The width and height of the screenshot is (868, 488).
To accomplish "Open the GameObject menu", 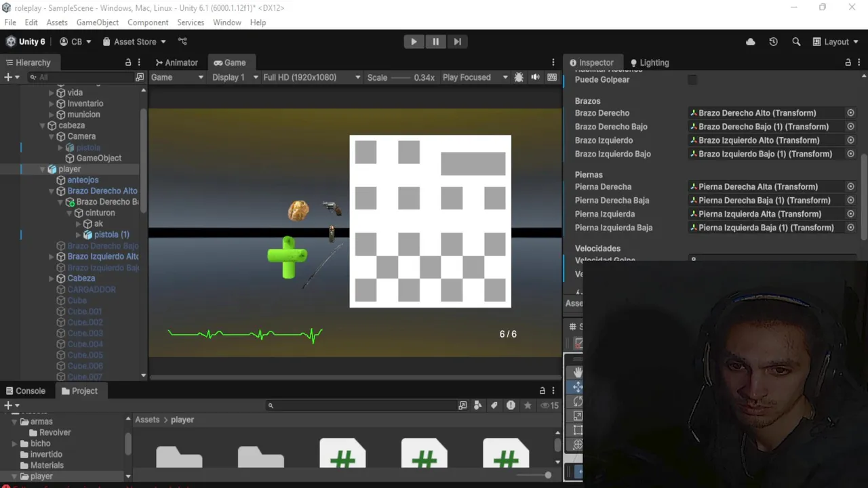I will click(x=98, y=22).
